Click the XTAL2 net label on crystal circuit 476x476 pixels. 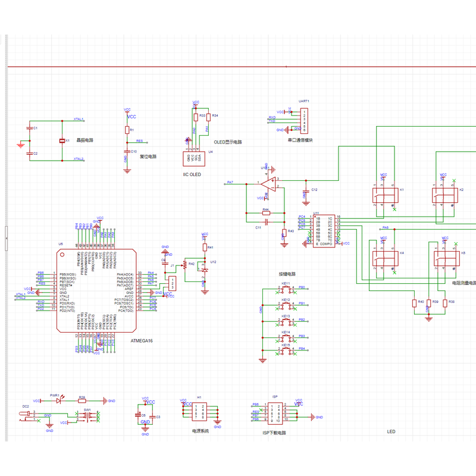pyautogui.click(x=79, y=159)
